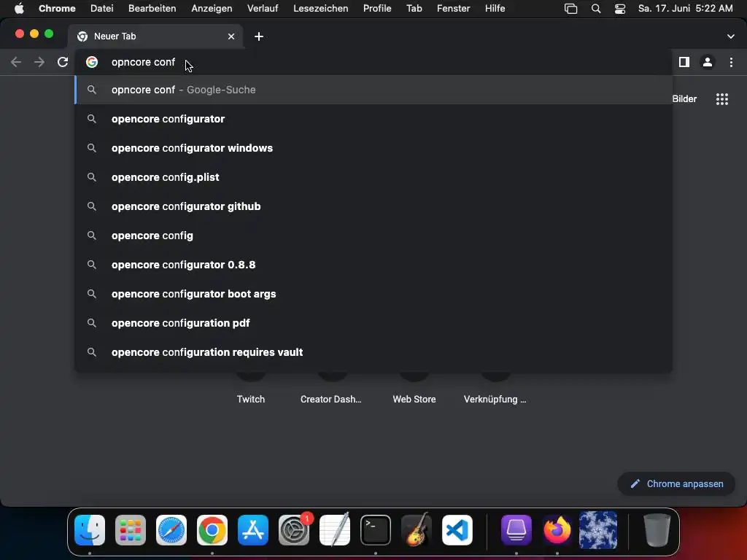Screen dimensions: 747x560
Task: Open the Chrome app menu
Action: pyautogui.click(x=57, y=8)
